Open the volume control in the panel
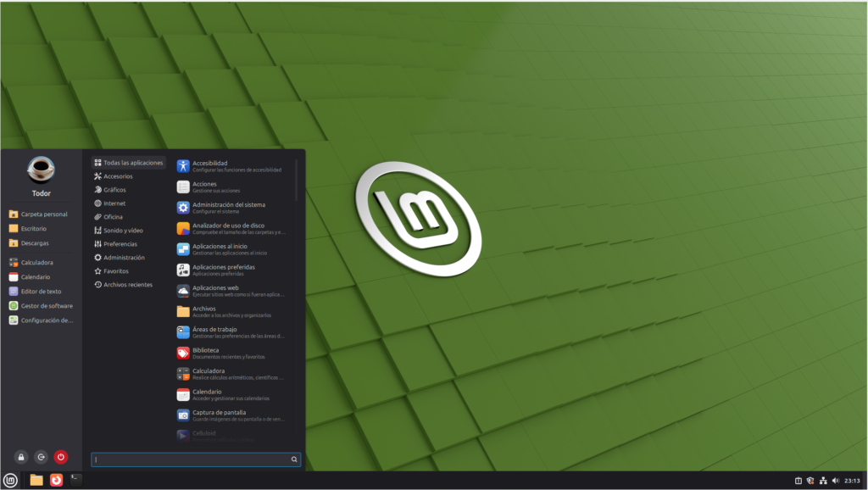This screenshot has height=490, width=868. [836, 481]
